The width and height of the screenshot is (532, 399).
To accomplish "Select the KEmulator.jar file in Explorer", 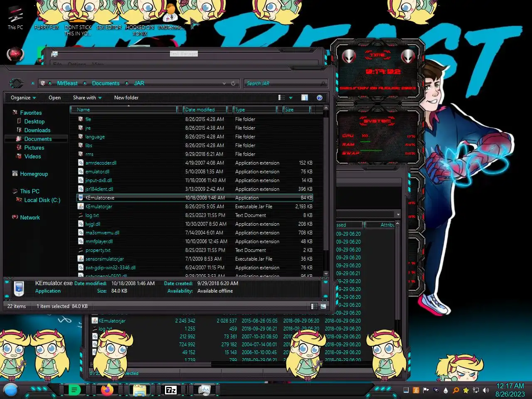I will click(195, 207).
